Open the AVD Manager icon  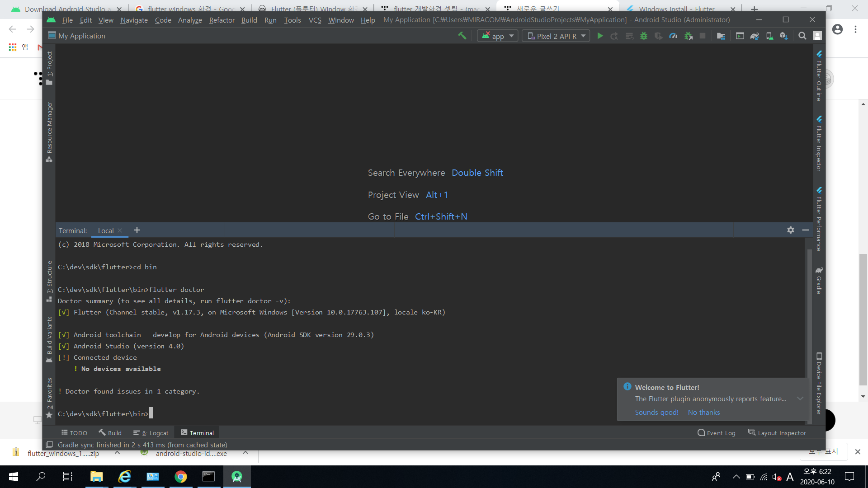coord(769,36)
